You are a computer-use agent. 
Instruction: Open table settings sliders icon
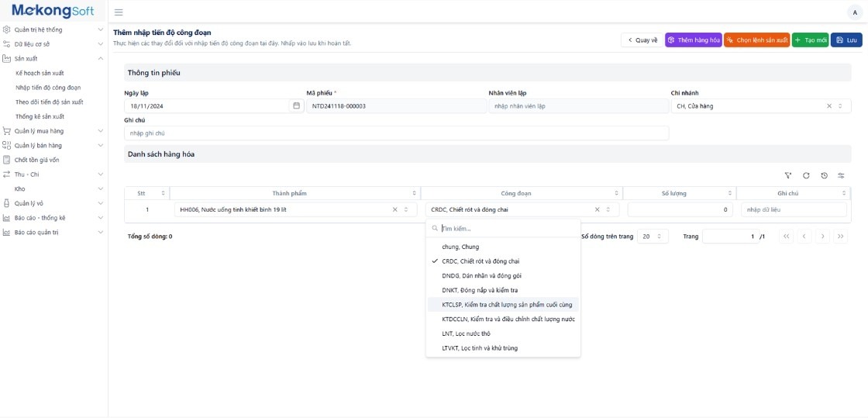pyautogui.click(x=841, y=175)
